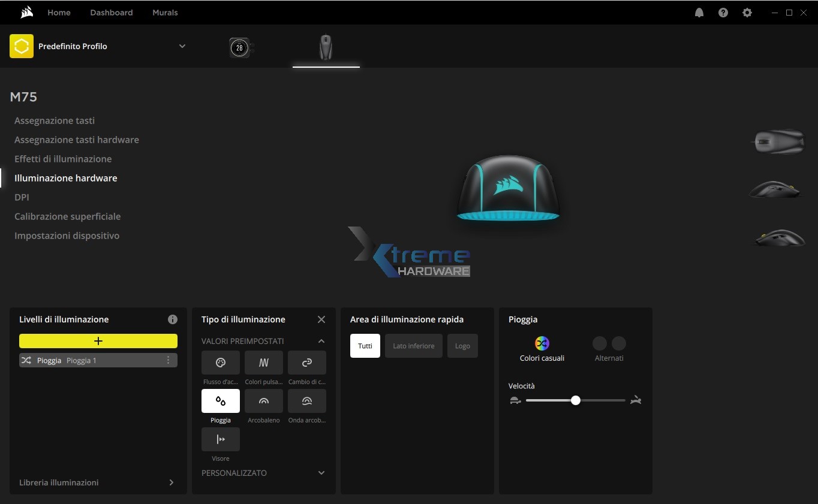This screenshot has height=504, width=818.
Task: Adjust the Velocità speed slider
Action: click(x=575, y=400)
